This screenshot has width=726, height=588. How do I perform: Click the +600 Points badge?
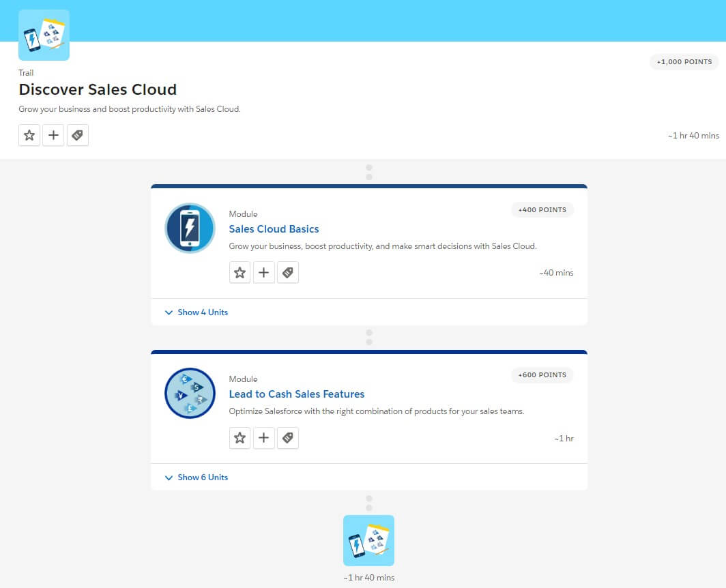(542, 375)
